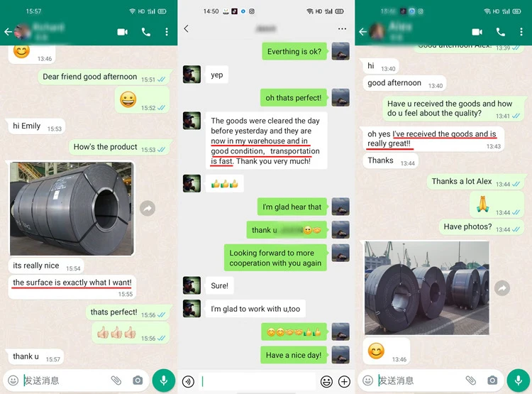
Task: Start video call in left chat header
Action: [x=123, y=32]
